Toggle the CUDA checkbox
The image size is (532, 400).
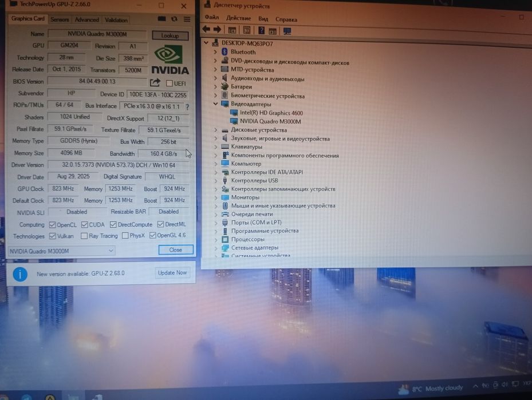click(85, 225)
